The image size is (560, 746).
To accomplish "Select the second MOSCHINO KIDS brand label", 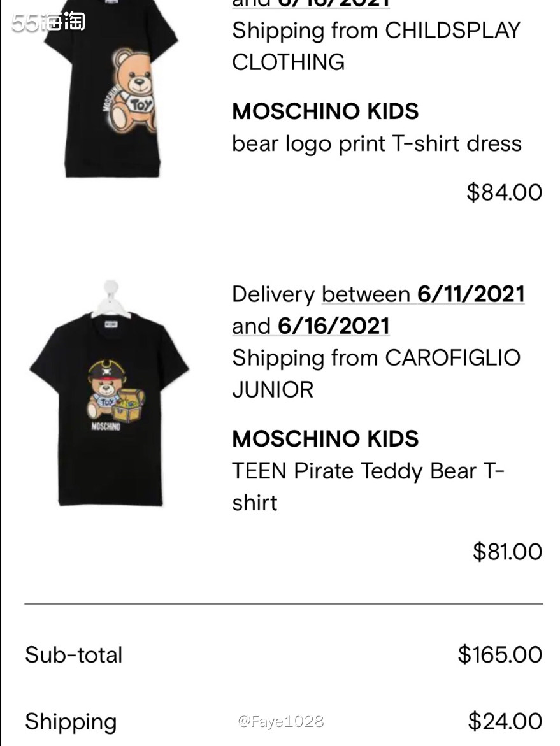I will coord(325,438).
